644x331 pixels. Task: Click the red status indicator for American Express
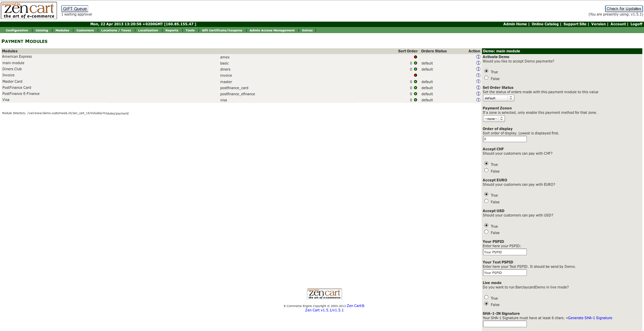coord(415,57)
